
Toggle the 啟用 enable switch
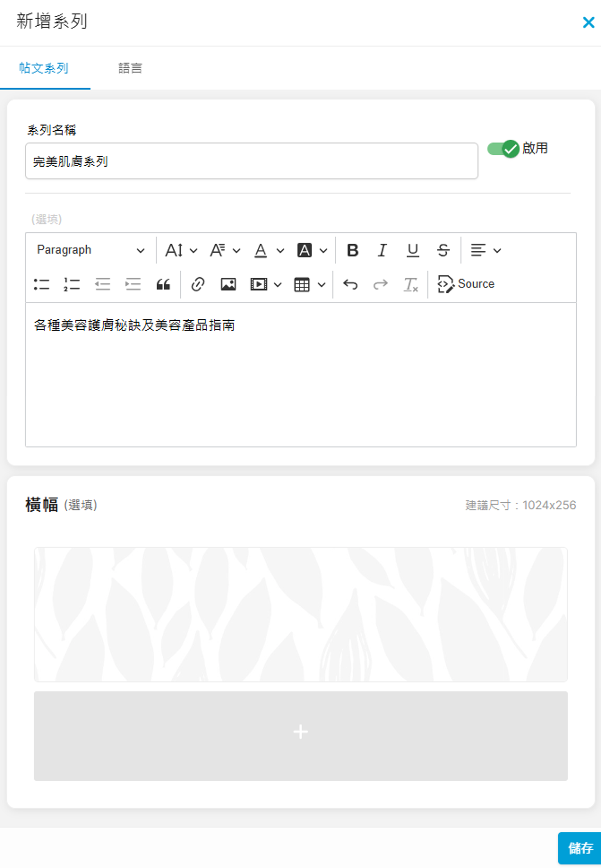503,149
